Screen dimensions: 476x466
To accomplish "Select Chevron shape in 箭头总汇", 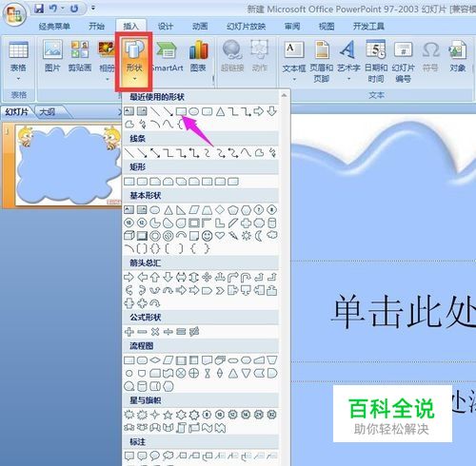I will [x=220, y=290].
